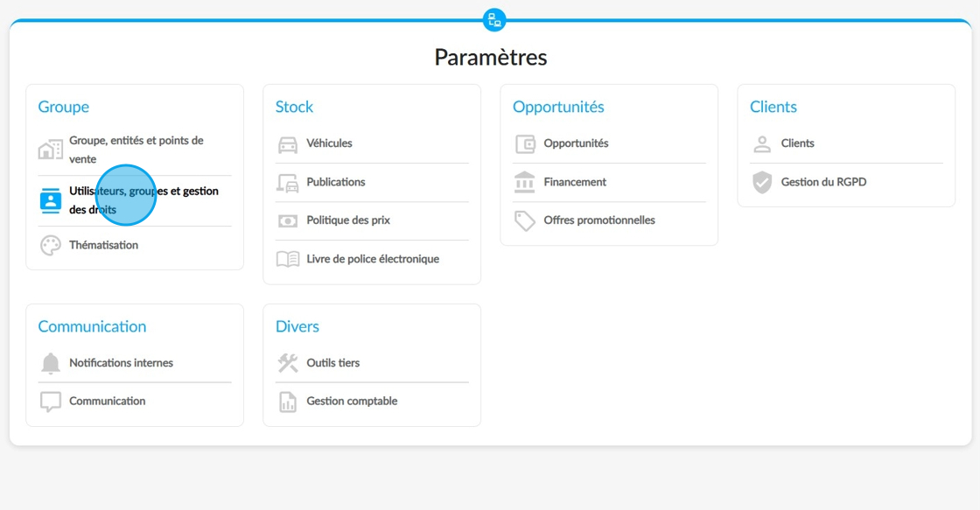Select the blue user badge icon
Screen dimensions: 980x510
[x=51, y=200]
